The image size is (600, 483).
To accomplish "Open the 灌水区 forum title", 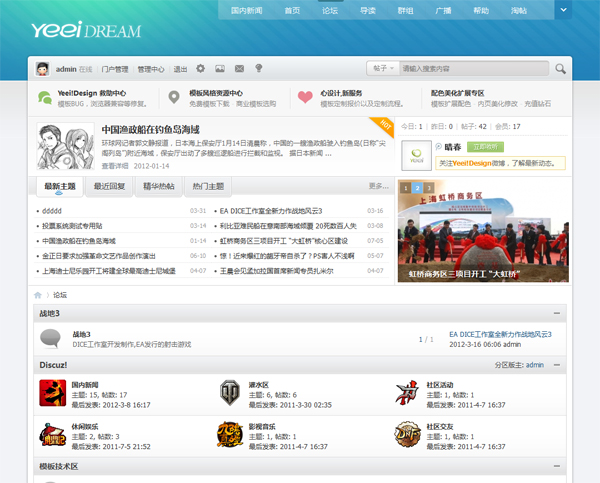I will click(259, 385).
